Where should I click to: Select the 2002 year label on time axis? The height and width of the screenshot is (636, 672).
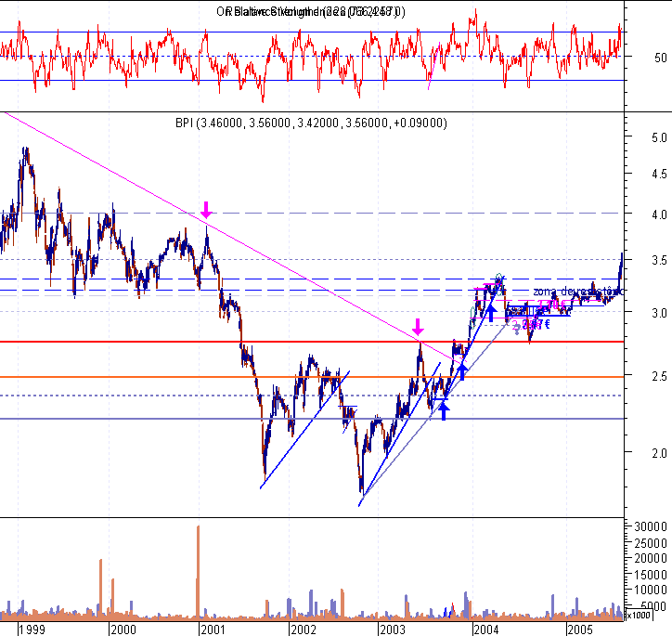point(304,630)
